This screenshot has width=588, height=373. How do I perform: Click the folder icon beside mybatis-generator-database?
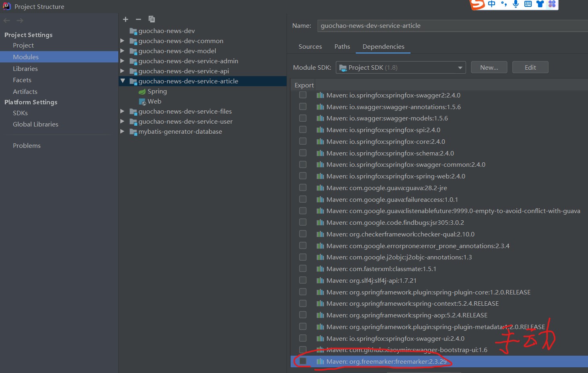tap(133, 132)
